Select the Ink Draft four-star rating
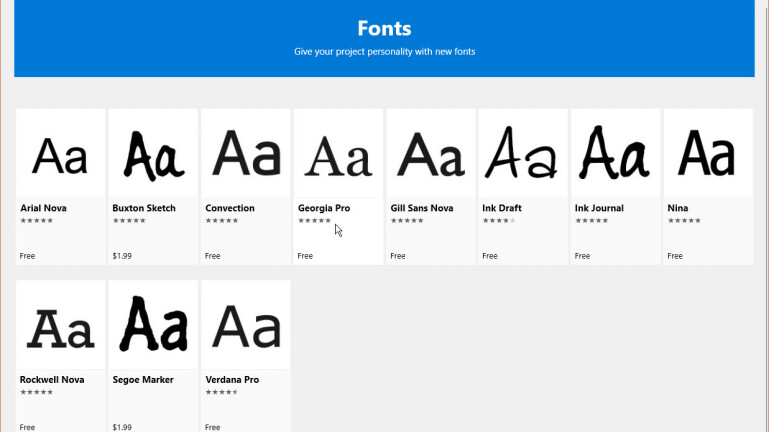769x432 pixels. [499, 221]
